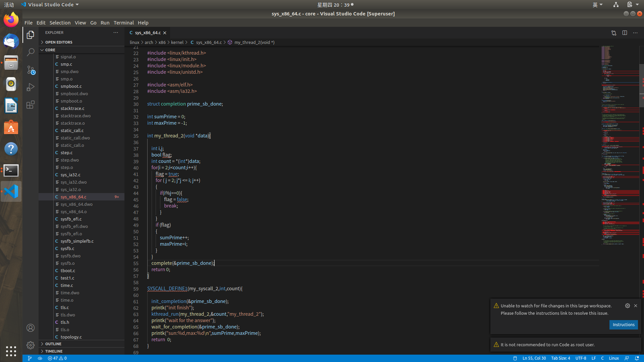
Task: Collapse the CORE folder section
Action: (82, 50)
